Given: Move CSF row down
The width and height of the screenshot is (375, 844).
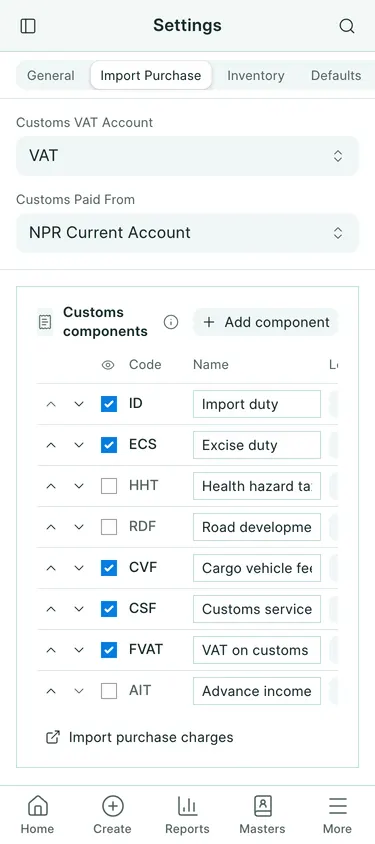Looking at the screenshot, I should click(79, 609).
